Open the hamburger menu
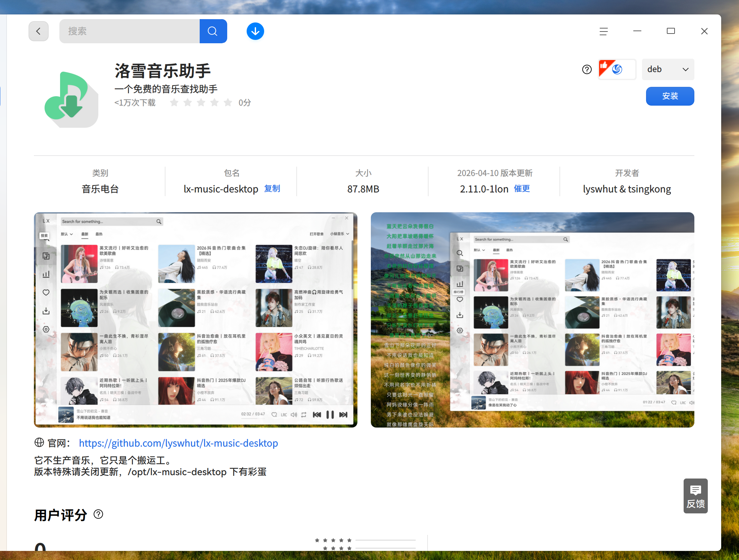Screen dimensions: 739x560 point(603,31)
